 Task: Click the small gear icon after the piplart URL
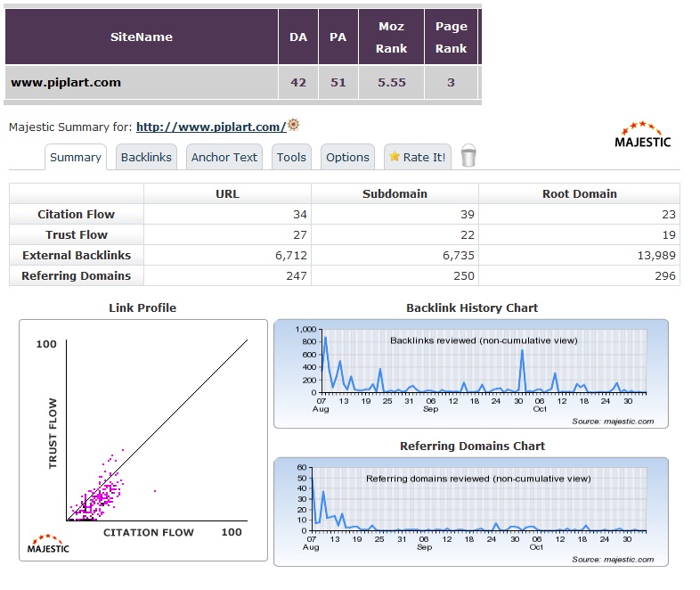click(x=293, y=126)
